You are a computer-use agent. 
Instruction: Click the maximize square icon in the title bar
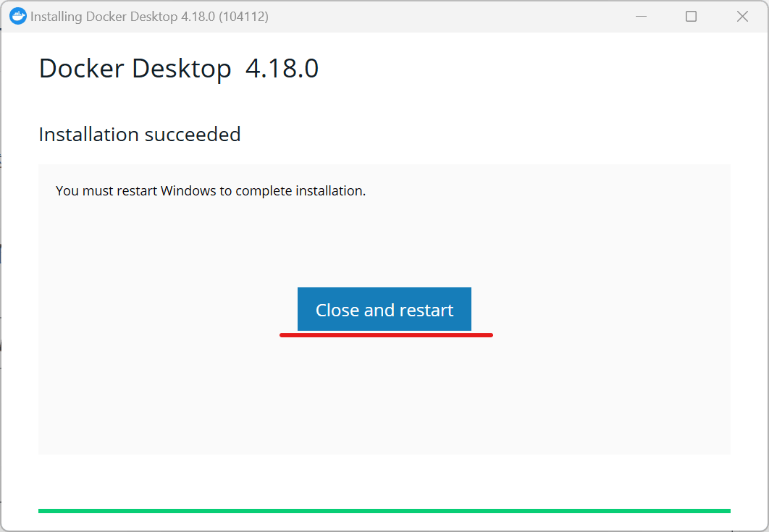(691, 16)
